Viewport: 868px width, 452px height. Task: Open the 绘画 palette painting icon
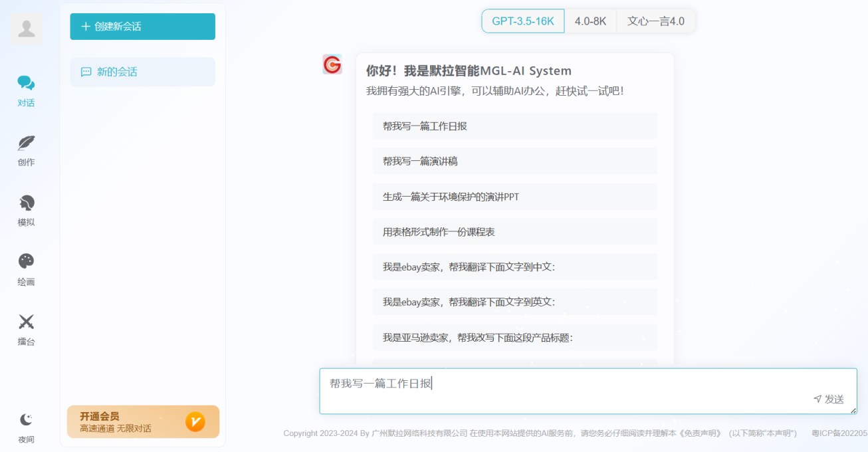[26, 262]
